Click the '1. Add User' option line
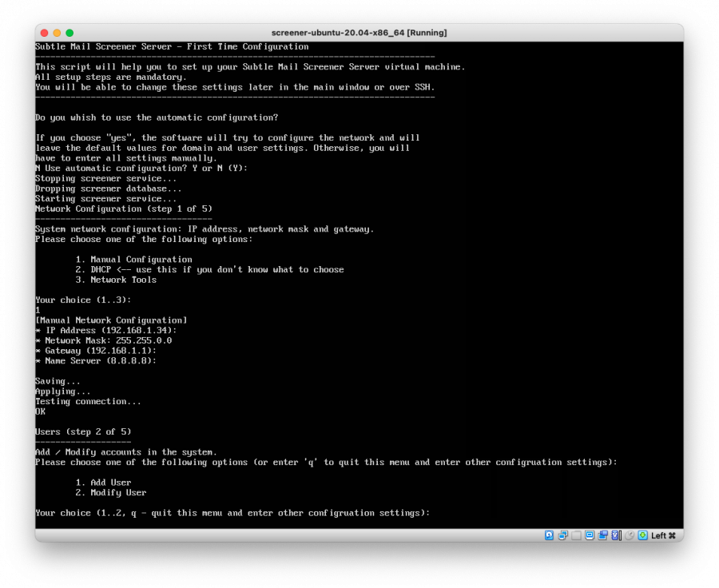 (103, 483)
